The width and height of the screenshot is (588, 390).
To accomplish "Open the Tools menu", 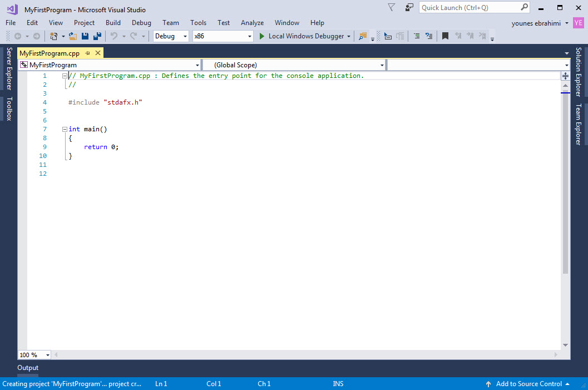I will pyautogui.click(x=198, y=23).
